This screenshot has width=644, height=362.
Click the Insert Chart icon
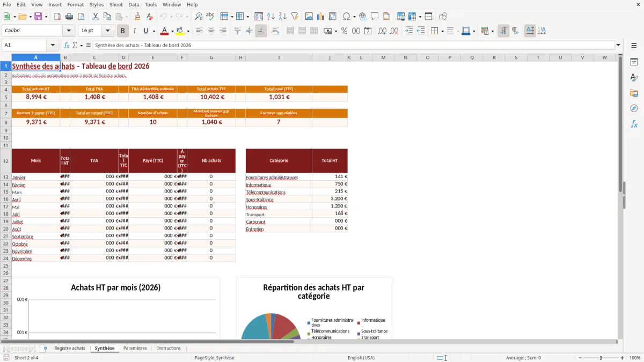tap(321, 17)
